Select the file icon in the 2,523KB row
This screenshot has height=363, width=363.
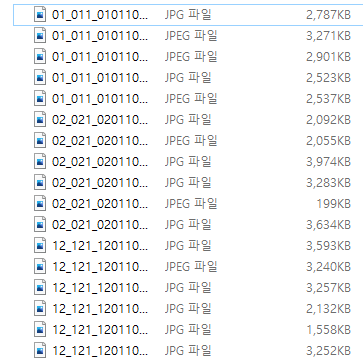coord(40,78)
